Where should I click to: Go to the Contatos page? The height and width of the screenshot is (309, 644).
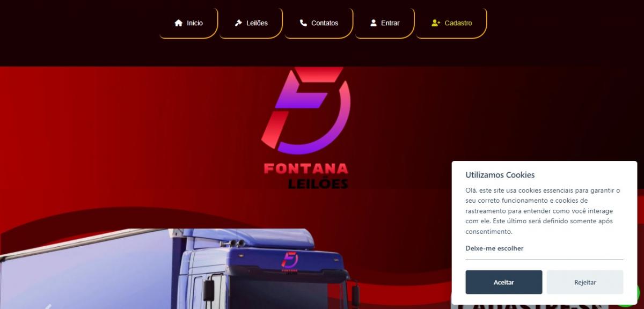coord(319,23)
